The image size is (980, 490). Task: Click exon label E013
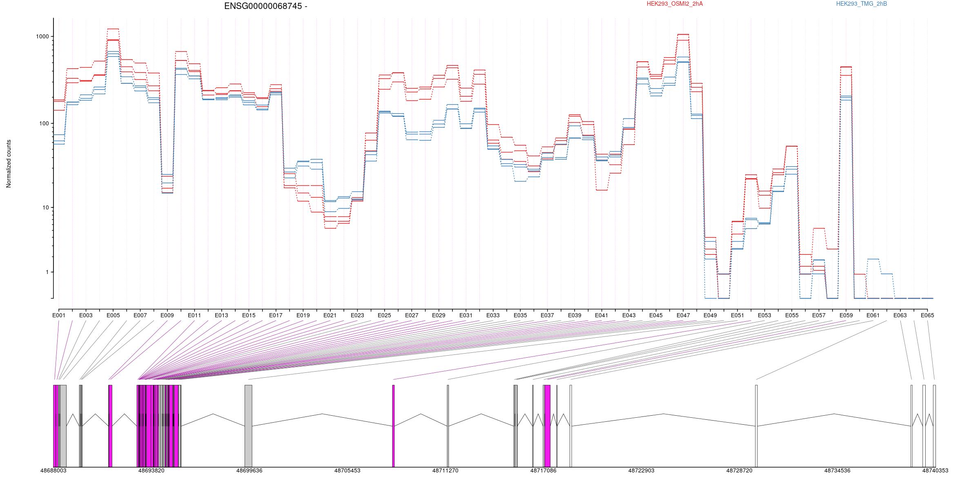point(221,315)
